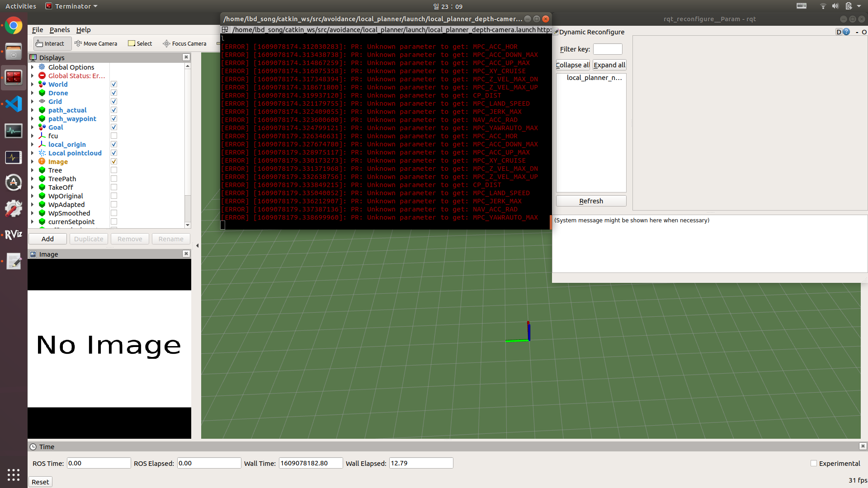Activate the Move Camera tool
Screen dimensions: 868x488
pyautogui.click(x=96, y=43)
